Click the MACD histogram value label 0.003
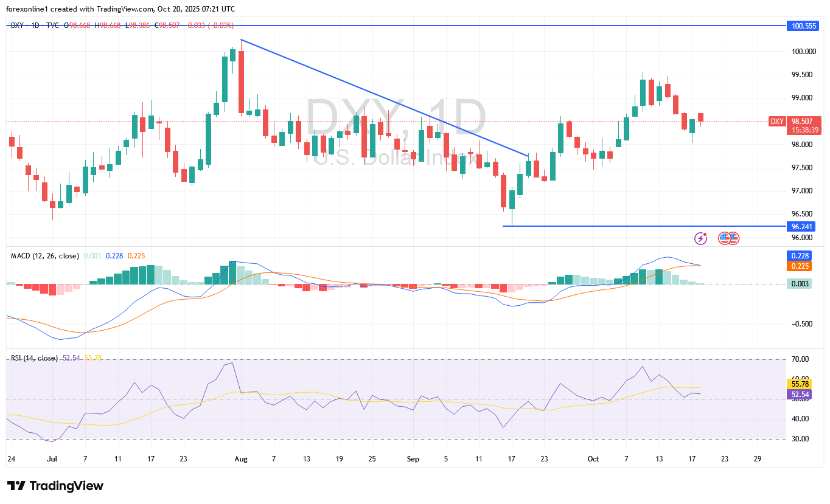The width and height of the screenshot is (830, 504). (799, 283)
